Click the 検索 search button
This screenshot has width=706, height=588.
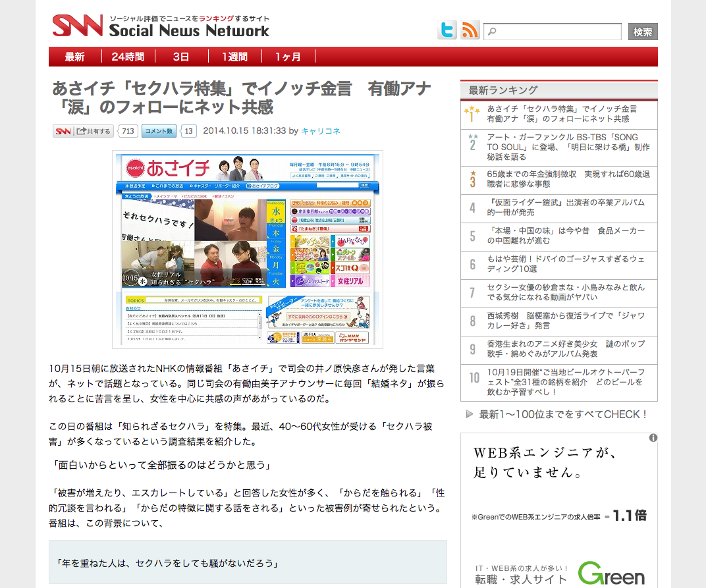click(x=643, y=32)
